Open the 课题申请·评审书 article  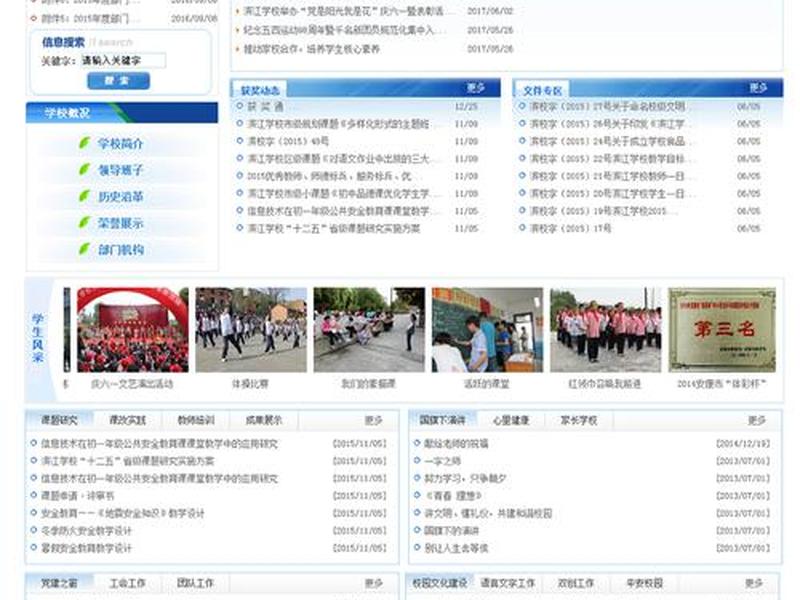(78, 496)
